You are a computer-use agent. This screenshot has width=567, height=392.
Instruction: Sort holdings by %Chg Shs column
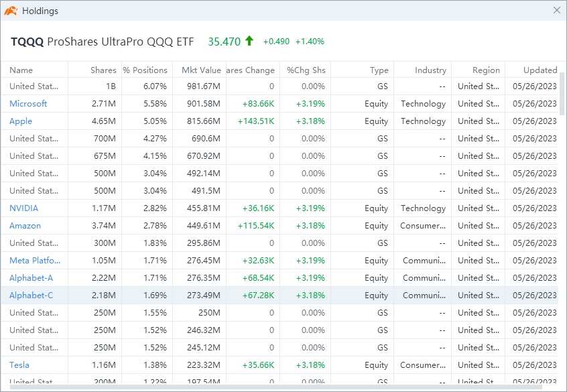[306, 70]
